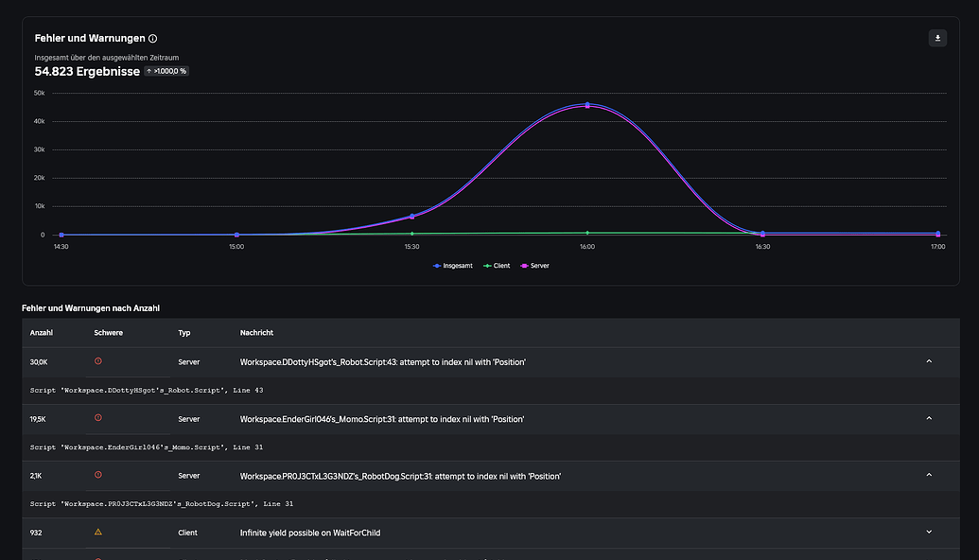Click the download chart icon
Image resolution: width=979 pixels, height=560 pixels.
937,38
